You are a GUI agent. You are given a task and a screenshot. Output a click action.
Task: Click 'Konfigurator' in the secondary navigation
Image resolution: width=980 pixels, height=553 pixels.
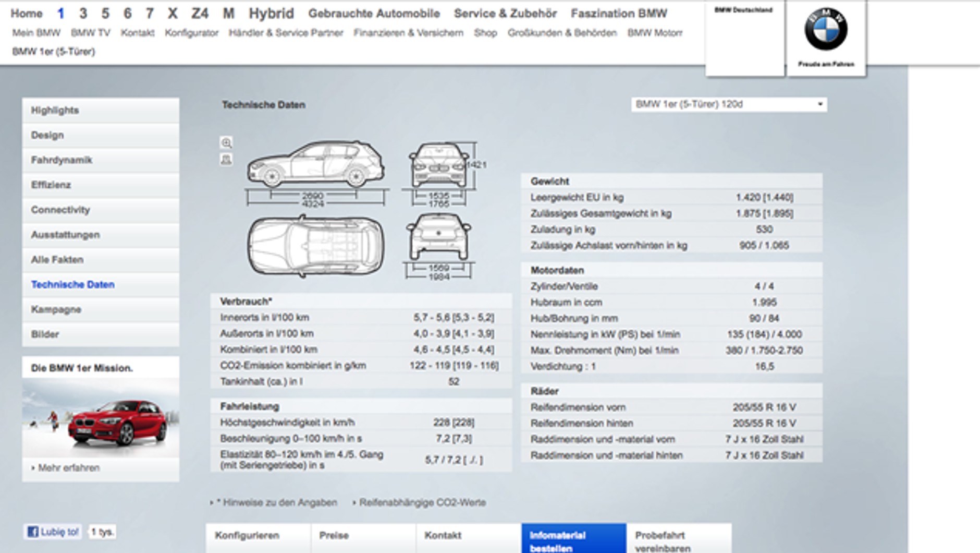tap(191, 33)
